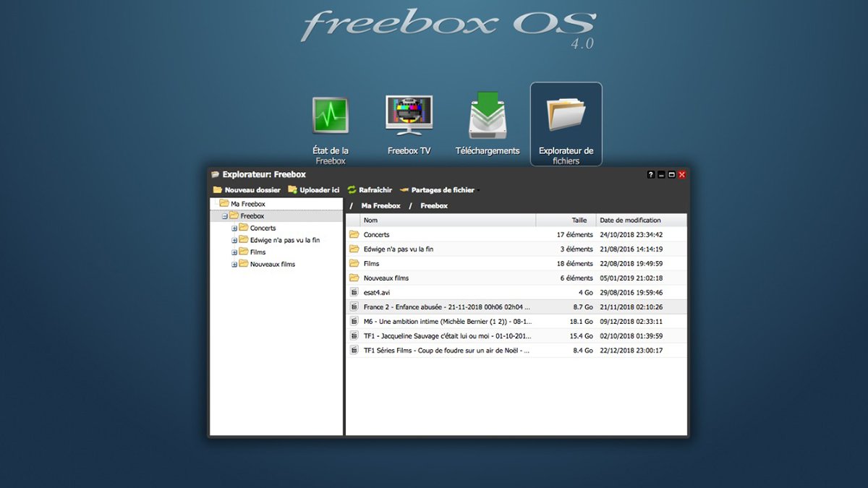Click the esat4.avi video file icon

point(354,292)
